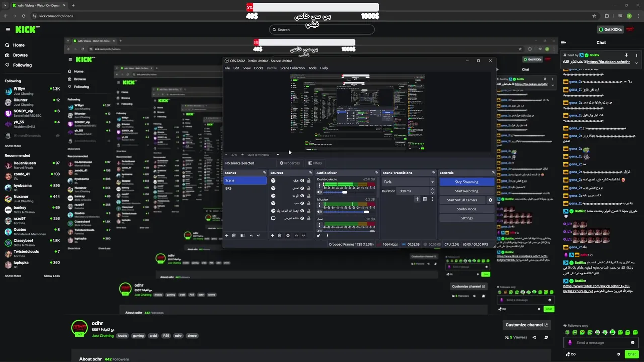Enable Studio Mode in OBS Controls

[x=467, y=209]
